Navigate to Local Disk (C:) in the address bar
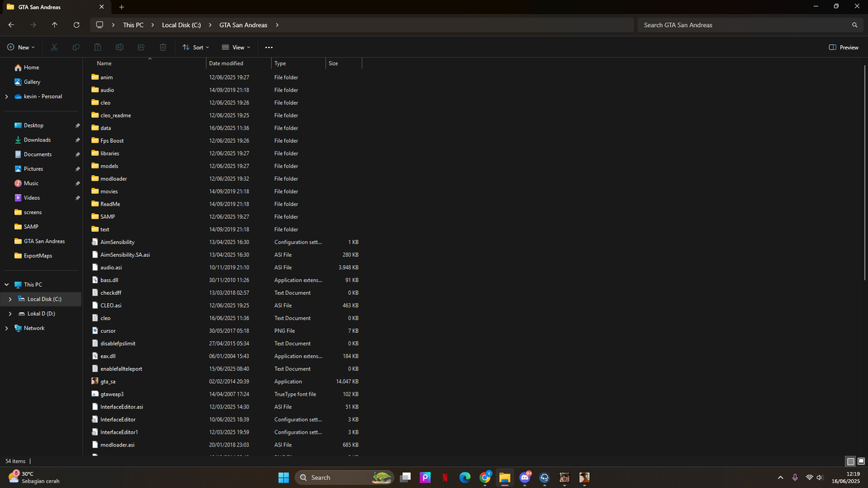 [x=181, y=25]
